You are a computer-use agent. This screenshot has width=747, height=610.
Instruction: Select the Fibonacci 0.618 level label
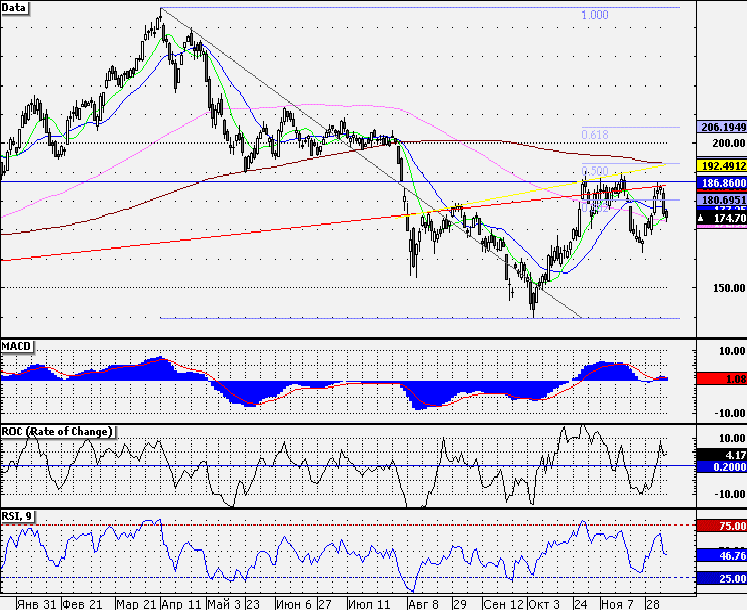click(595, 135)
